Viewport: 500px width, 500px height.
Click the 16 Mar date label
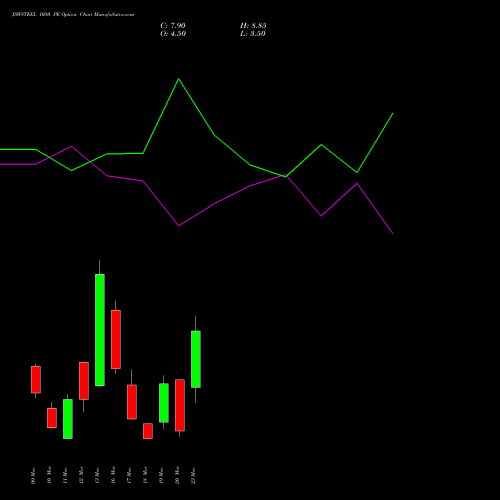tap(113, 475)
